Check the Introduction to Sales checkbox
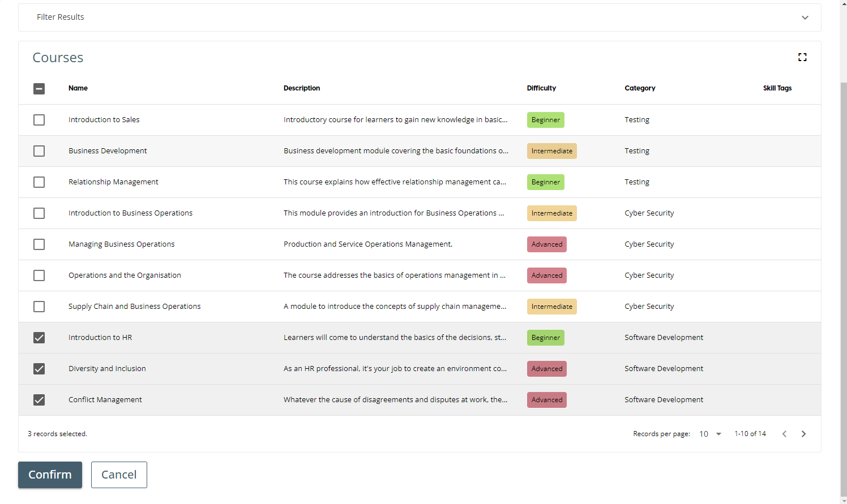 click(39, 120)
